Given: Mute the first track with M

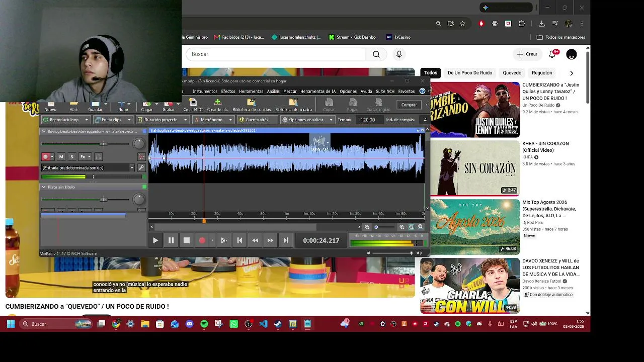Looking at the screenshot, I should click(x=61, y=157).
